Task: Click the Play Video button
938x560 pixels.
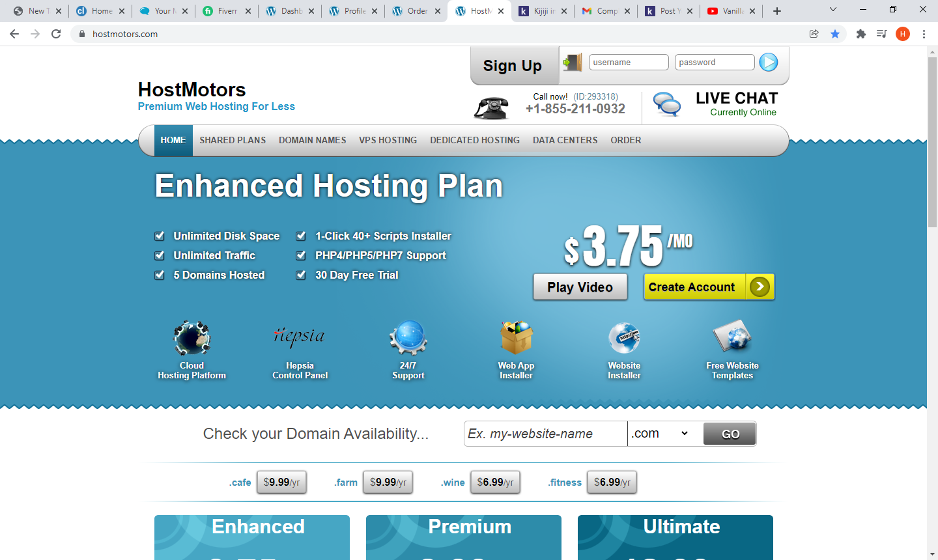Action: point(580,287)
